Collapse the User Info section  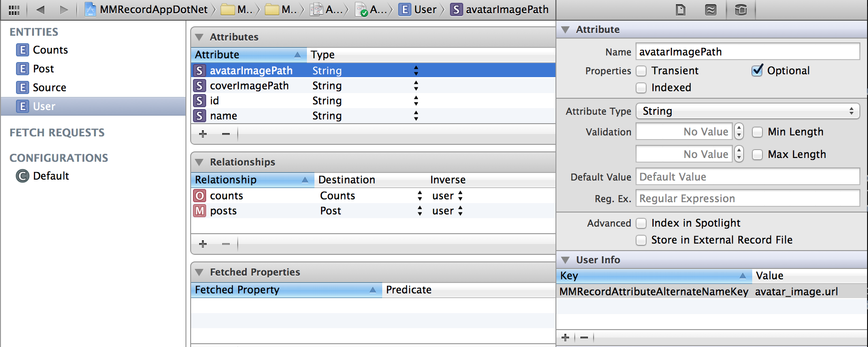(565, 260)
